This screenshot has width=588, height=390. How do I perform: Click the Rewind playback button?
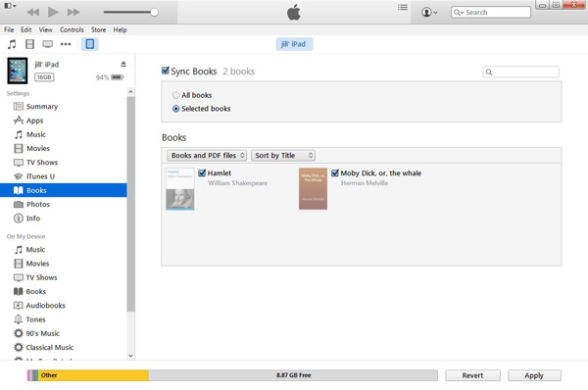(33, 12)
